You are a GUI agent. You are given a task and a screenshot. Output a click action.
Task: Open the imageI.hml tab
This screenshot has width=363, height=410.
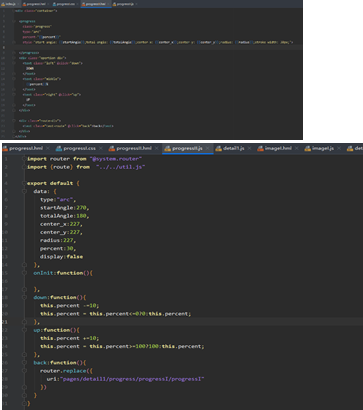pyautogui.click(x=278, y=148)
